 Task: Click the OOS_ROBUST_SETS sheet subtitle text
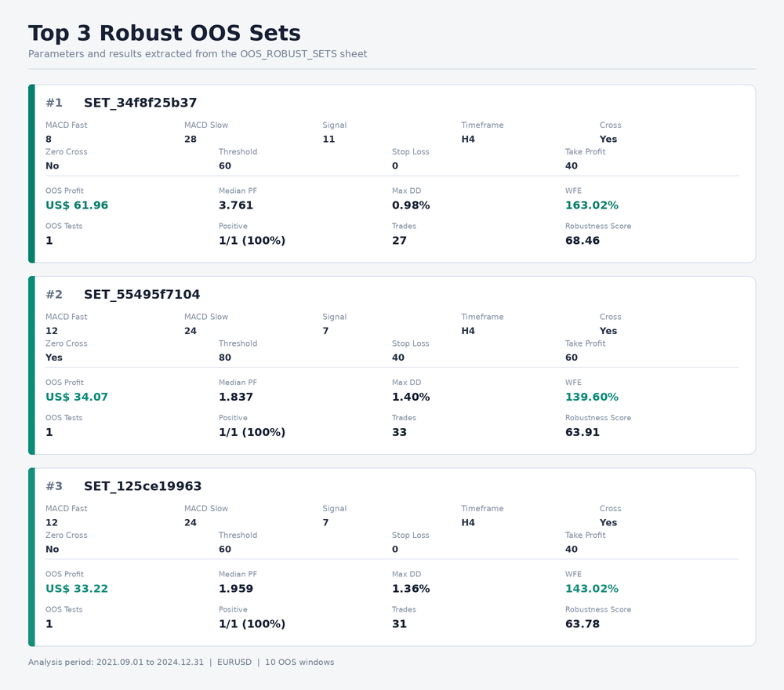tap(198, 54)
